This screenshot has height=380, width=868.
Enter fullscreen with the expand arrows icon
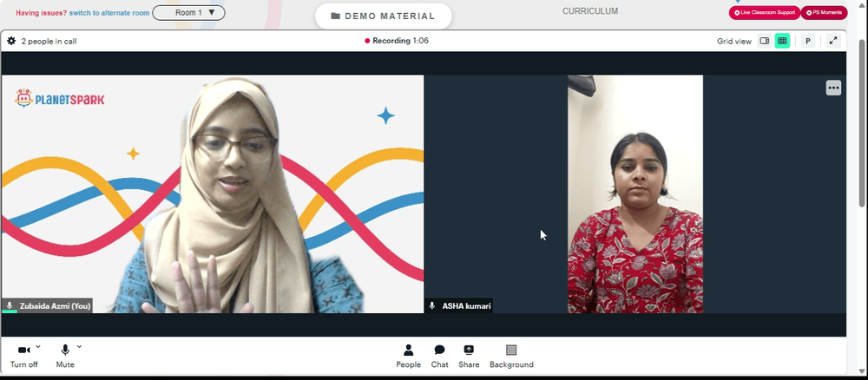pyautogui.click(x=833, y=41)
